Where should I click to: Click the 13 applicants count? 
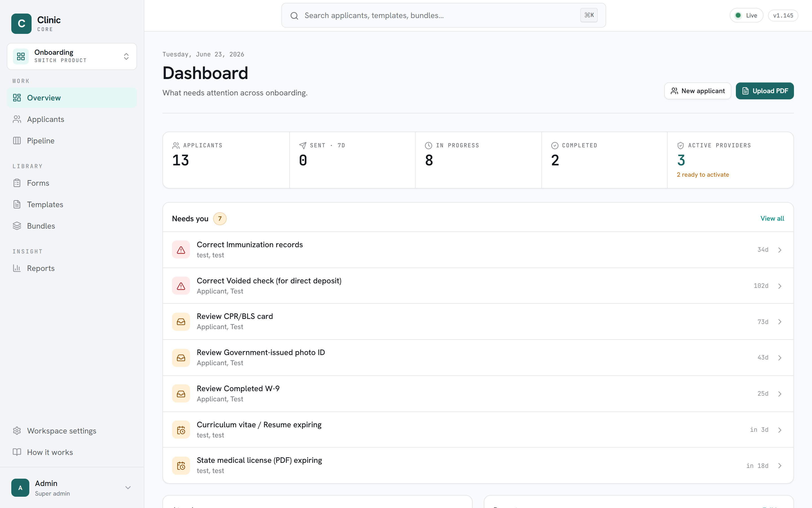click(180, 160)
